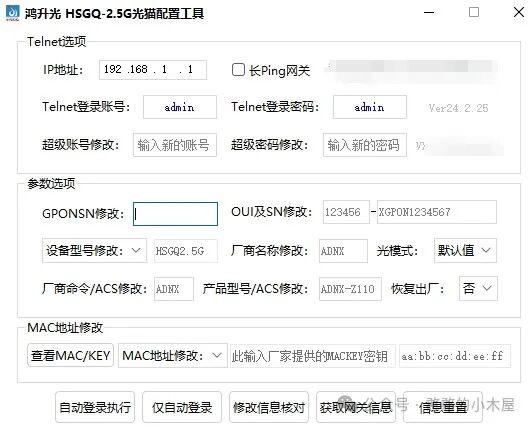Close the HSGQ config tool window

click(519, 13)
